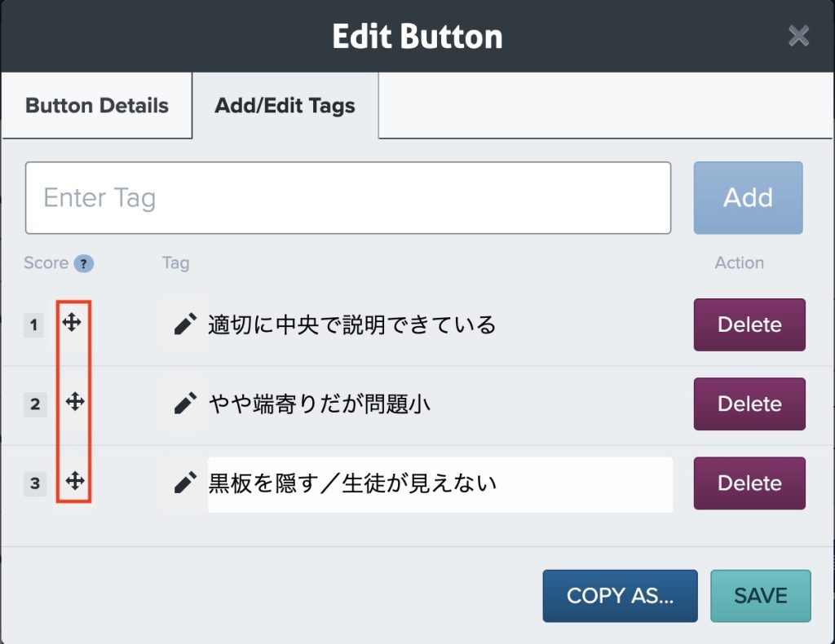
Task: Click pencil edit icon for second tag
Action: point(185,404)
